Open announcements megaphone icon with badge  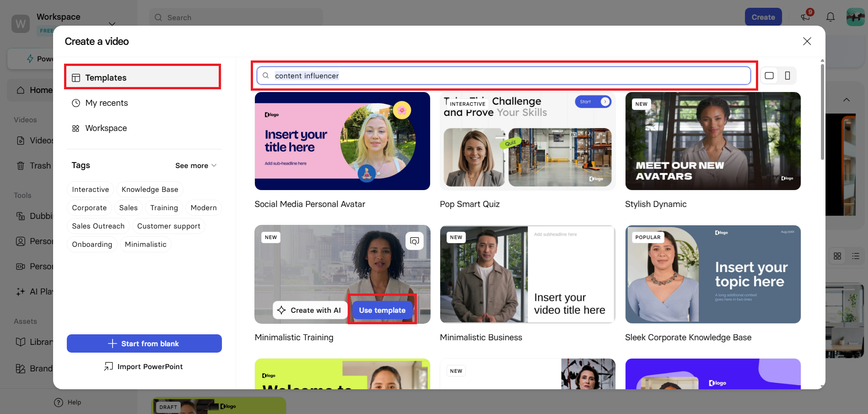point(806,17)
